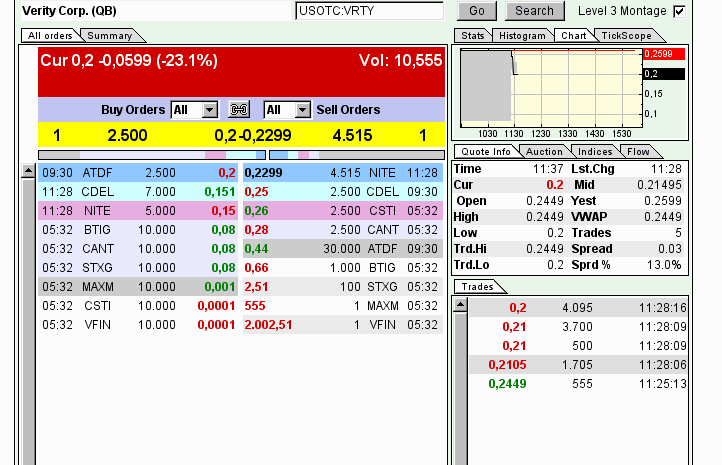The image size is (722, 465).
Task: Click the Search button
Action: (x=534, y=11)
